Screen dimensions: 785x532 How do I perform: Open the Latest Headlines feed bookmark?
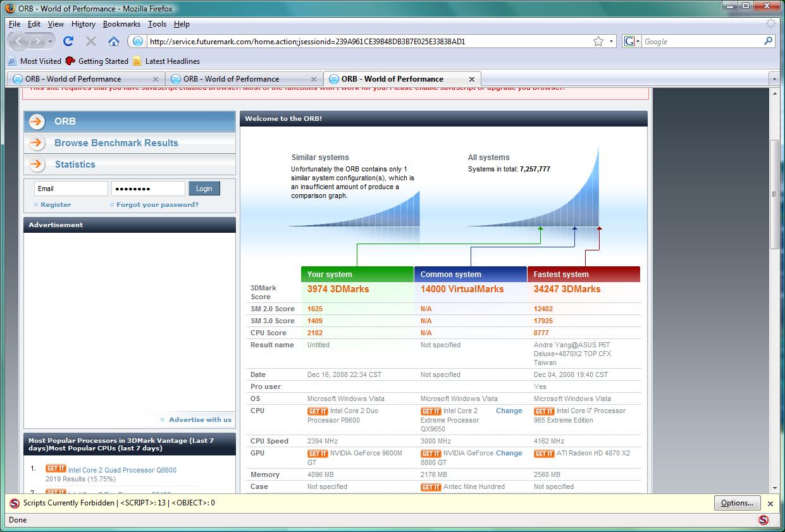point(166,61)
